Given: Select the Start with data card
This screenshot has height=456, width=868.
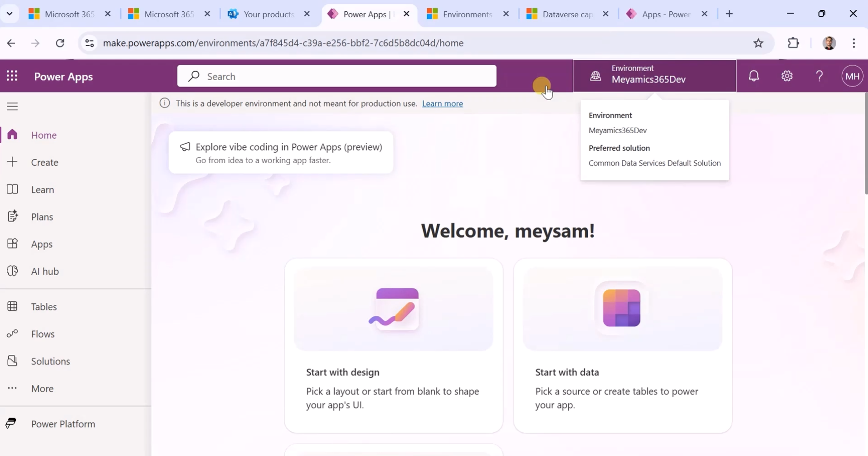Looking at the screenshot, I should (623, 346).
